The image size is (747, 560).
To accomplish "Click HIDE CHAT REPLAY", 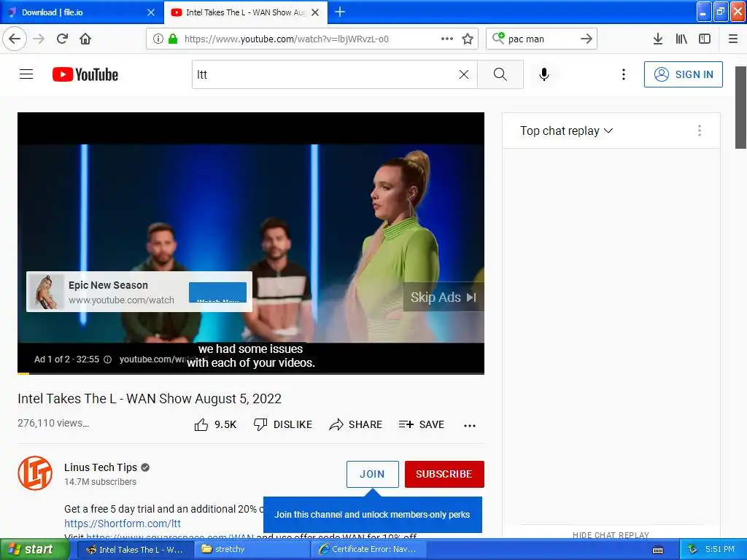I will point(611,534).
